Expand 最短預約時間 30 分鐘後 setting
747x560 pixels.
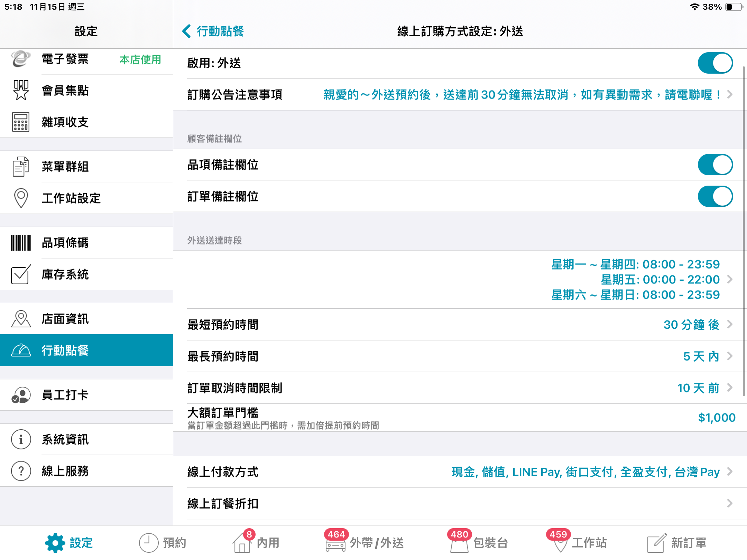pos(460,325)
